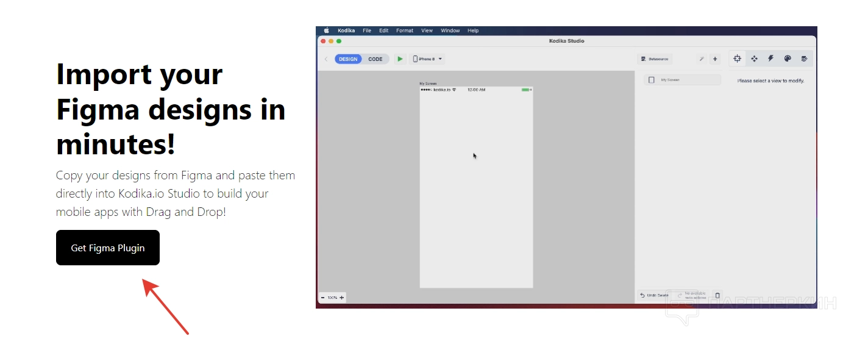Zoom out with the minus button
The width and height of the screenshot is (868, 358).
[x=323, y=298]
